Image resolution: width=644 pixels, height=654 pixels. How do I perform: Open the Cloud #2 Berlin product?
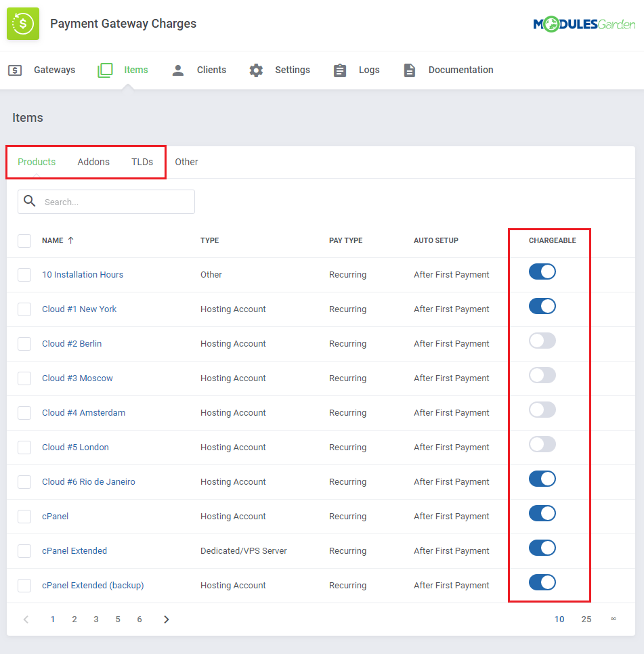[72, 344]
